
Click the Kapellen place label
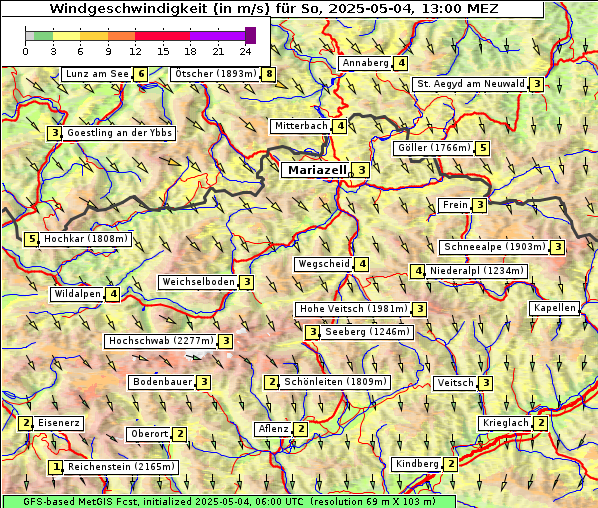(x=554, y=308)
